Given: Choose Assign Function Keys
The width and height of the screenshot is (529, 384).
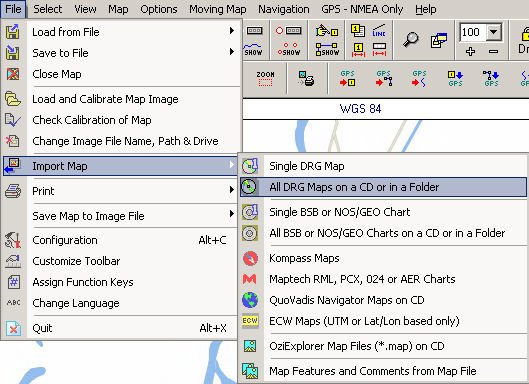Looking at the screenshot, I should point(121,282).
